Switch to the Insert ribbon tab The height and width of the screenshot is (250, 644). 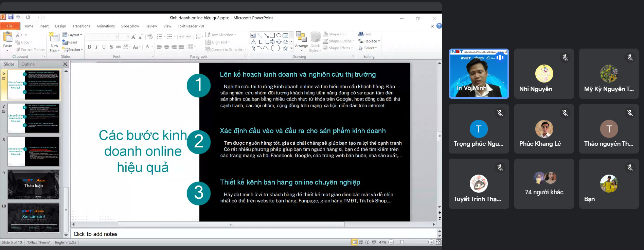[x=44, y=26]
